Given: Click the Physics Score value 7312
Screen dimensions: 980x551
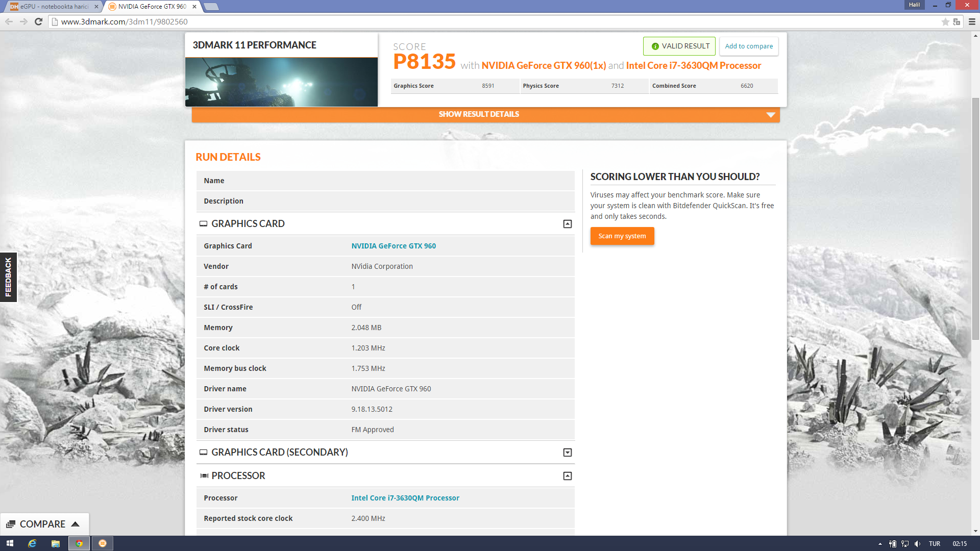Looking at the screenshot, I should click(x=618, y=86).
